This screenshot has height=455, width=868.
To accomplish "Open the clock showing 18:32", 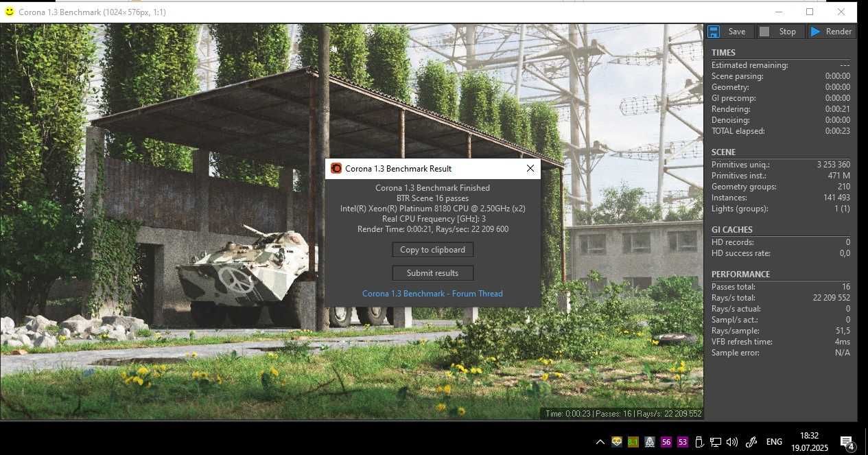I will coord(809,442).
